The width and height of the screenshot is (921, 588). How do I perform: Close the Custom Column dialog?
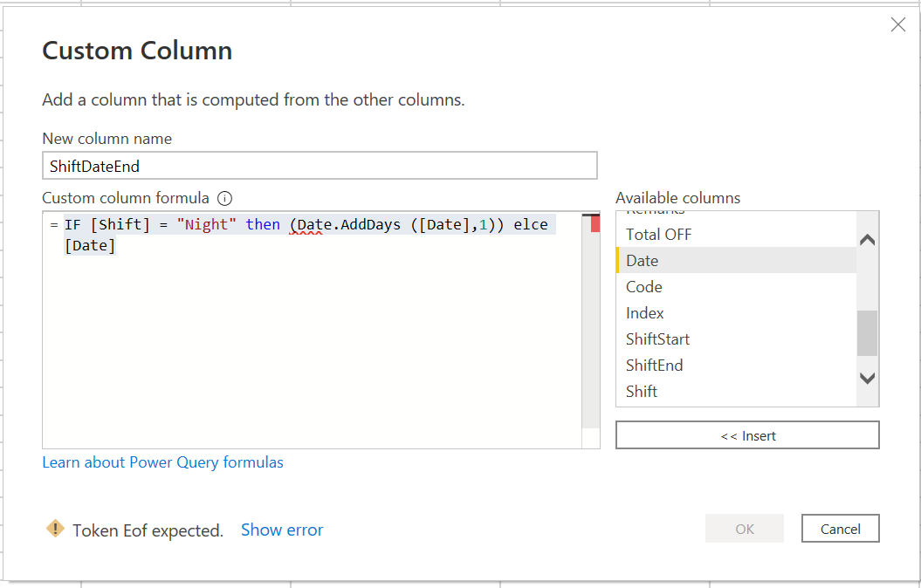pos(897,24)
